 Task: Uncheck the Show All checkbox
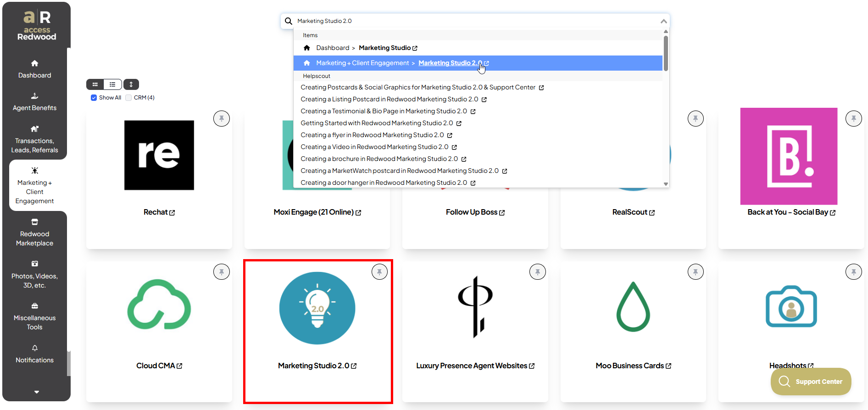coord(94,98)
